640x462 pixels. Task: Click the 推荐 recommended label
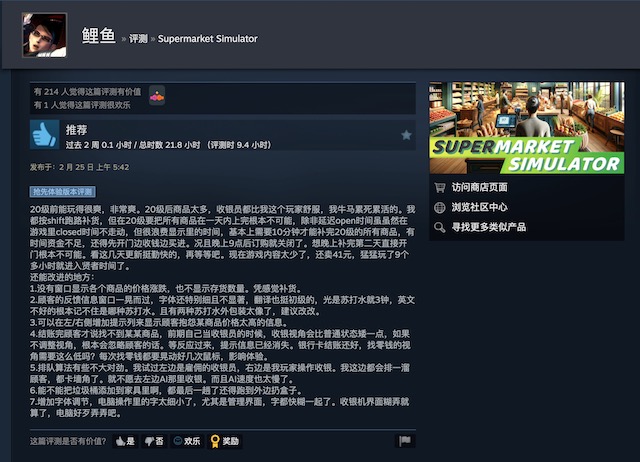(x=76, y=130)
